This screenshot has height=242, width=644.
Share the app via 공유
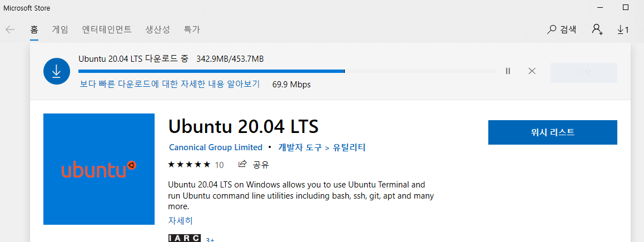(x=254, y=165)
